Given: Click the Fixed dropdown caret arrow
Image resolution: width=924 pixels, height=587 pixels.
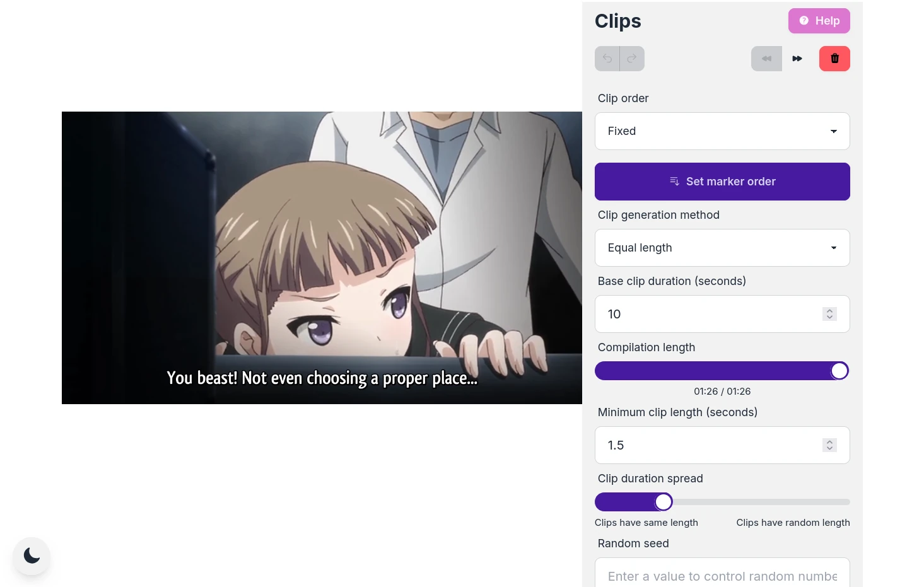Looking at the screenshot, I should point(834,131).
